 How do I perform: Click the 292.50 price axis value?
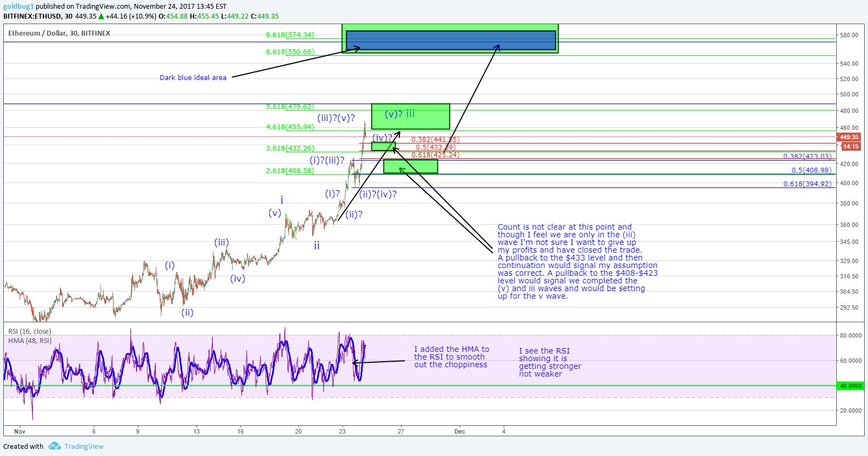point(849,307)
